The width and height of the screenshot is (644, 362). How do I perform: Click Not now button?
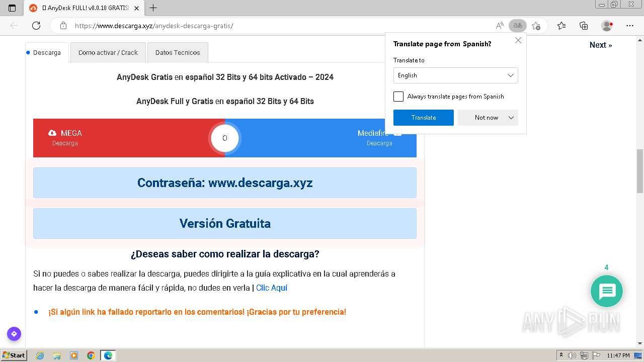(x=487, y=118)
